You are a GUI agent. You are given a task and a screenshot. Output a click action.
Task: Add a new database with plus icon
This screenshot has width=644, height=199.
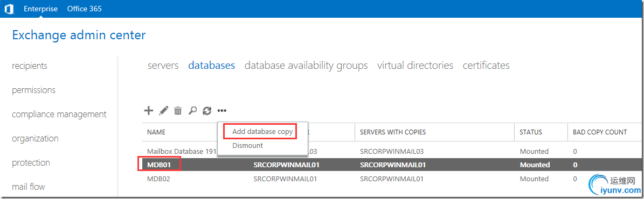pyautogui.click(x=149, y=110)
